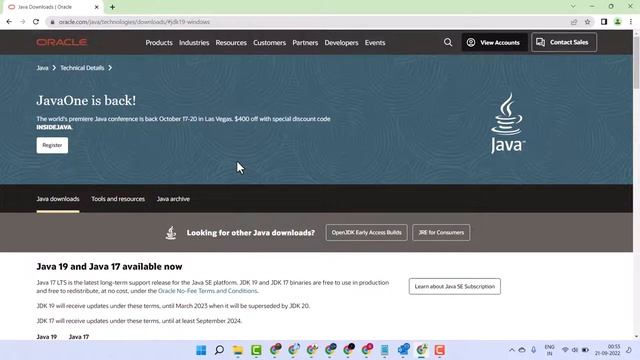This screenshot has height=360, width=640.
Task: Open Oracle No-Fee Terms and Conditions link
Action: pos(207,291)
